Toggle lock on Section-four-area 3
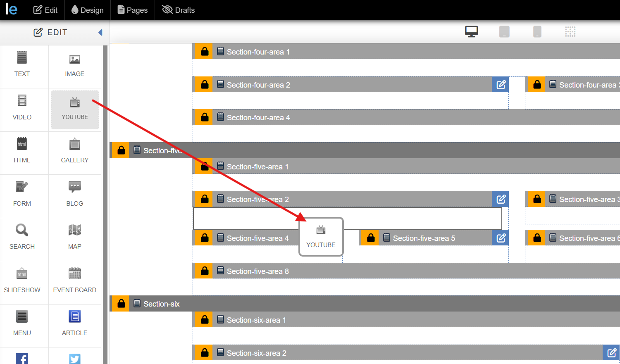The height and width of the screenshot is (364, 620). 537,85
